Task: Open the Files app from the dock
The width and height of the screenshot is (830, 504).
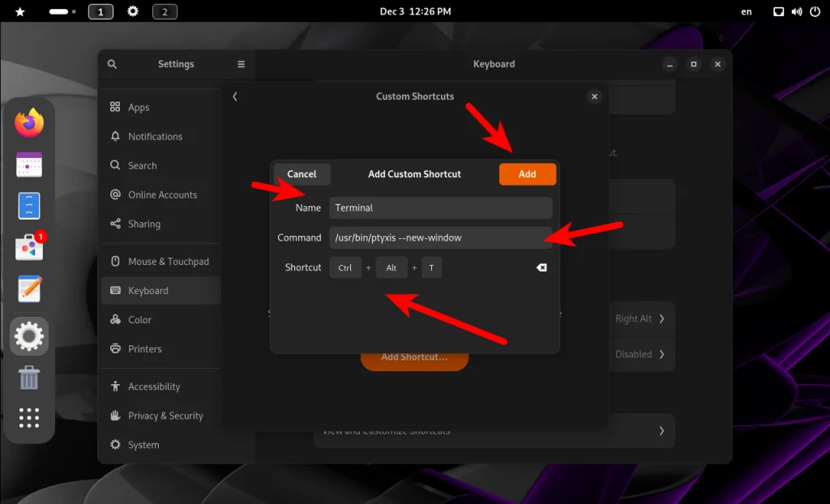Action: tap(29, 206)
